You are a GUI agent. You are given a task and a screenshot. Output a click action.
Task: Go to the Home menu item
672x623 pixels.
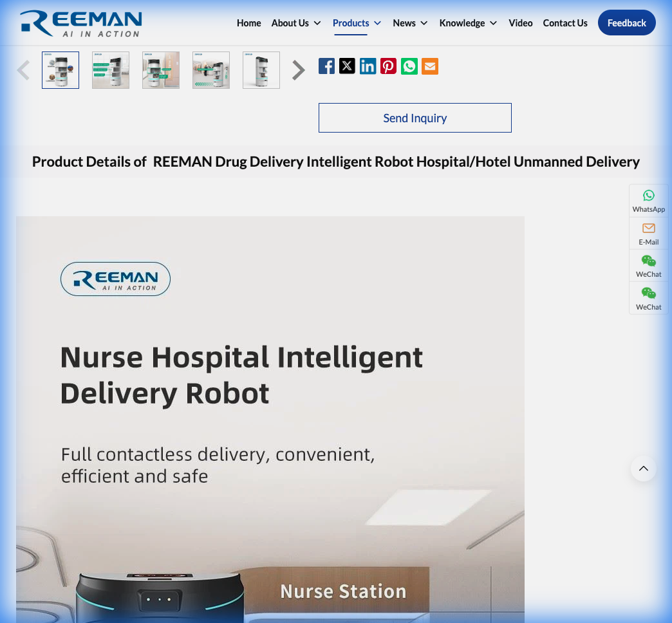point(249,23)
